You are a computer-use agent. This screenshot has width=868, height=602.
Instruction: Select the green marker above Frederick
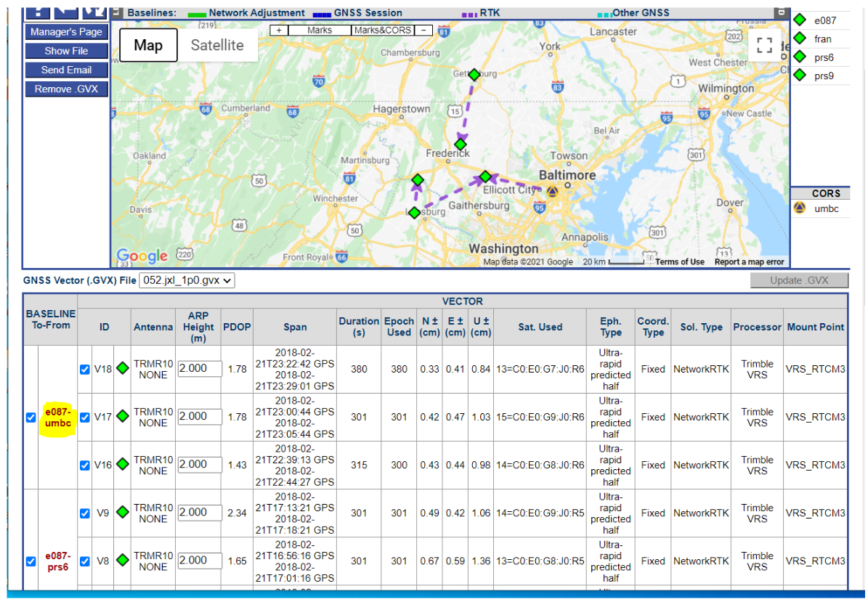(x=460, y=144)
